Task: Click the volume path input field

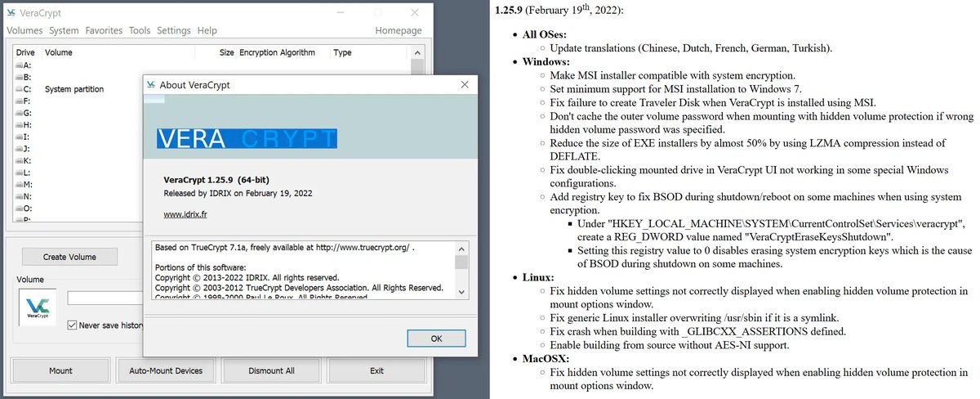Action: [105, 298]
